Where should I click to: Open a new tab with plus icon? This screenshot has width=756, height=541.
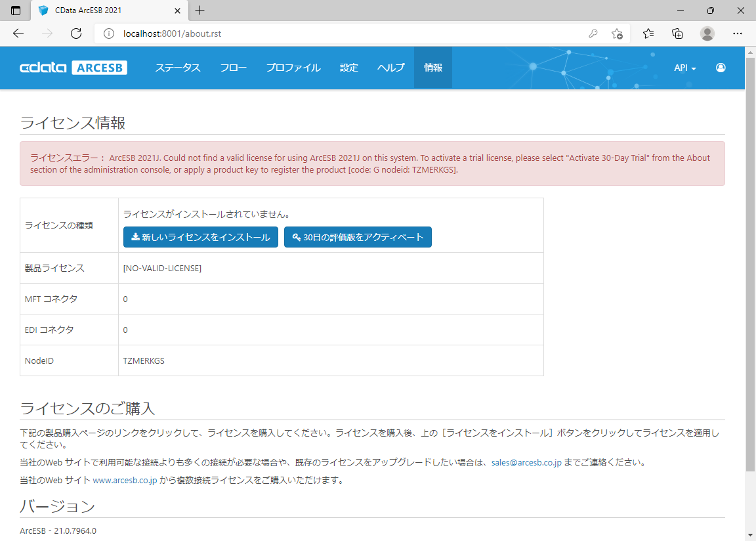(199, 10)
